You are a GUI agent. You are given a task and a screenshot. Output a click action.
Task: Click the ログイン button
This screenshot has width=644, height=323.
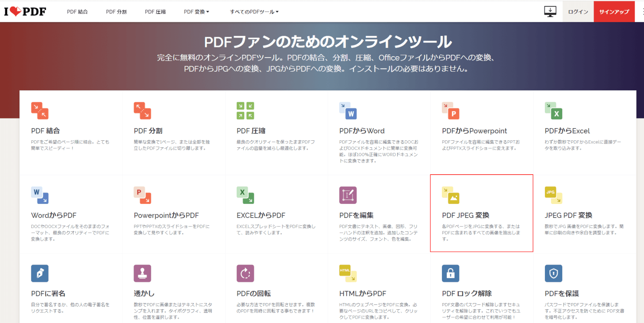click(578, 12)
